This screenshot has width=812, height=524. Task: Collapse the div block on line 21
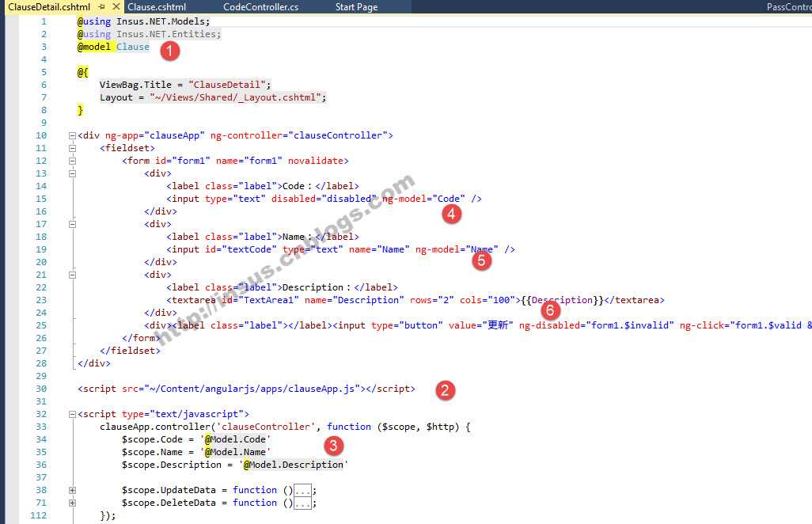pos(73,275)
